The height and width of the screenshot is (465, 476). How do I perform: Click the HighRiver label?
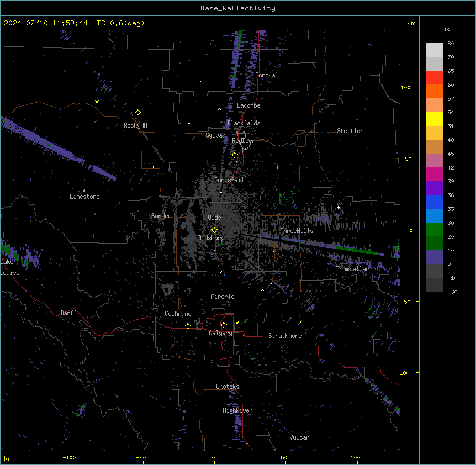pyautogui.click(x=237, y=411)
